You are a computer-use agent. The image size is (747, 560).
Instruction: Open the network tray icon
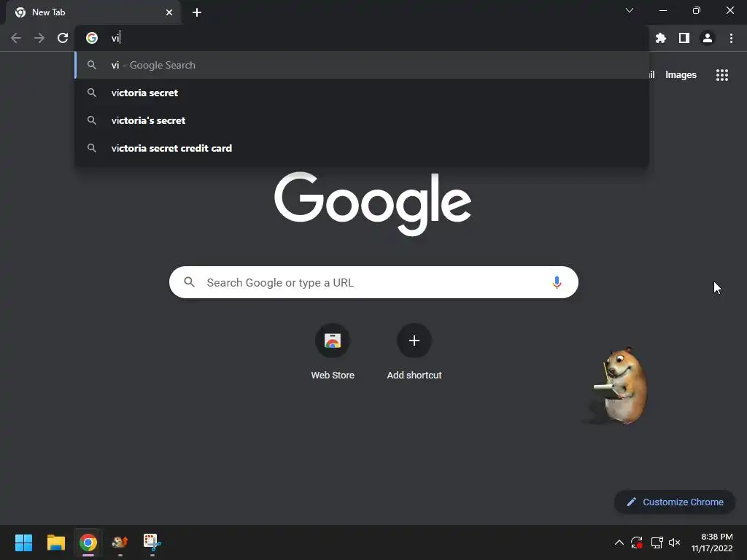tap(657, 542)
